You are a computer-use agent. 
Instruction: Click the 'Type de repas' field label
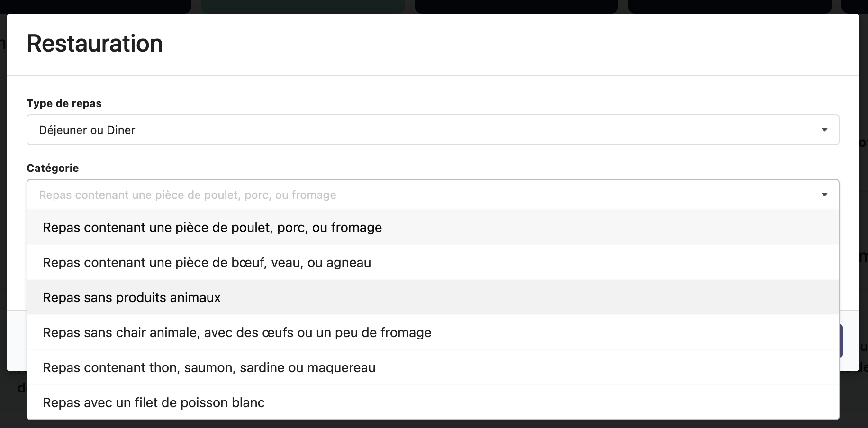click(64, 103)
